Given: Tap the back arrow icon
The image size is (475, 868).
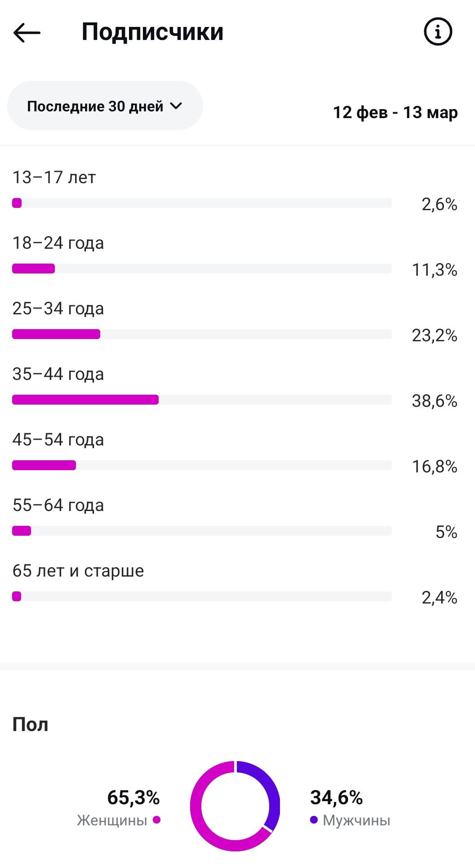Looking at the screenshot, I should coord(27,32).
